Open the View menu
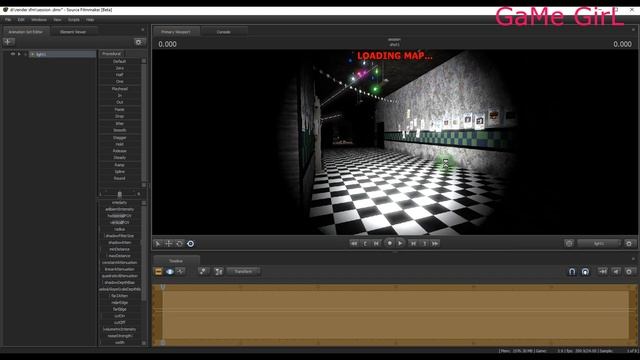The image size is (640, 360). click(57, 20)
